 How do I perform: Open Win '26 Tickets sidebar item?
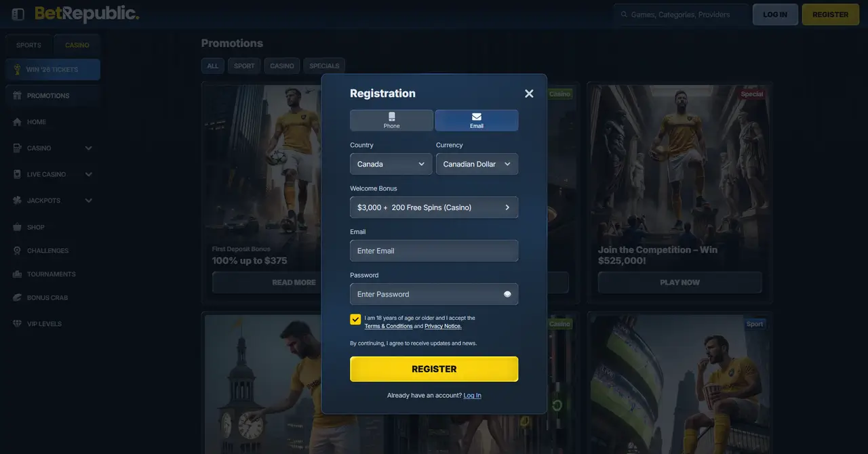click(x=53, y=70)
